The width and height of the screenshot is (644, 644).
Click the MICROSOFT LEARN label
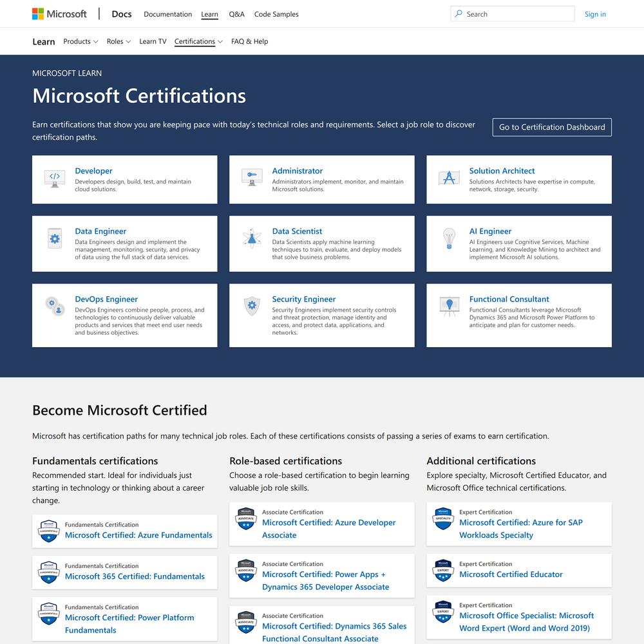[x=67, y=73]
